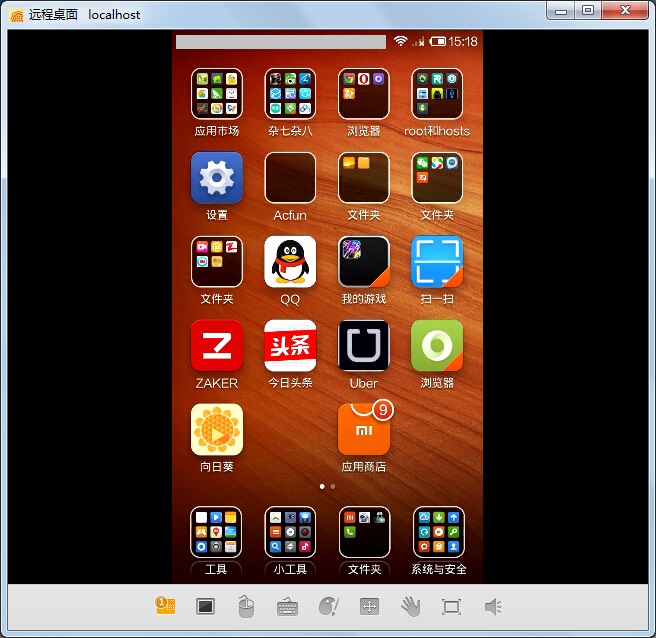Click the mouse control toolbar icon
Viewport: 656px width, 638px height.
246,607
